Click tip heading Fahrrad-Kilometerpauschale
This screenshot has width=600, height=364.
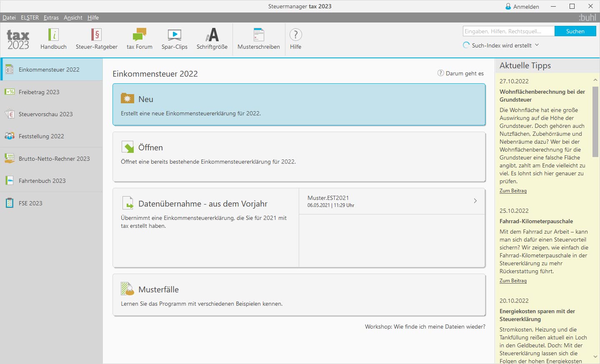[x=536, y=221]
